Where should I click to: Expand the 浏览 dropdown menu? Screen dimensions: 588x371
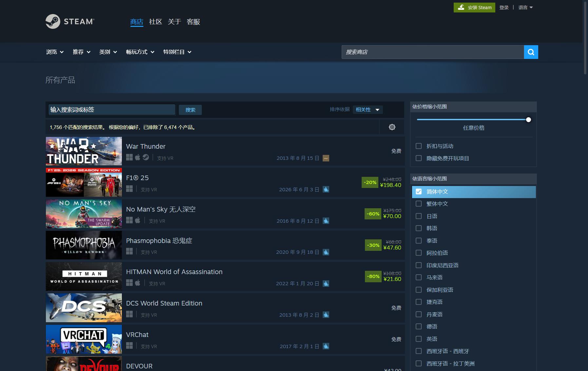[55, 52]
